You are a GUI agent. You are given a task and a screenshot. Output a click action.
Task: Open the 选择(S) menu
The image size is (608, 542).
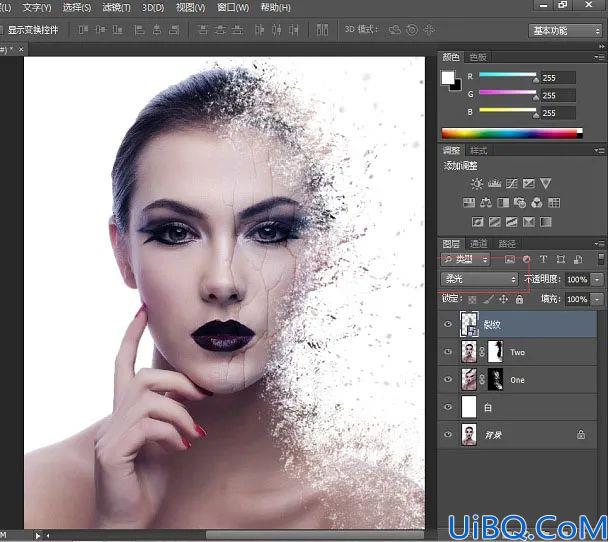[x=77, y=7]
